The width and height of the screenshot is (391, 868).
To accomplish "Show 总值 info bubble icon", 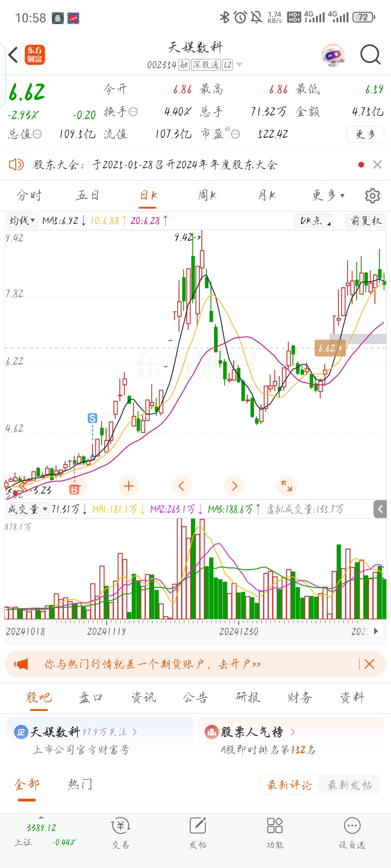I will coord(37,134).
